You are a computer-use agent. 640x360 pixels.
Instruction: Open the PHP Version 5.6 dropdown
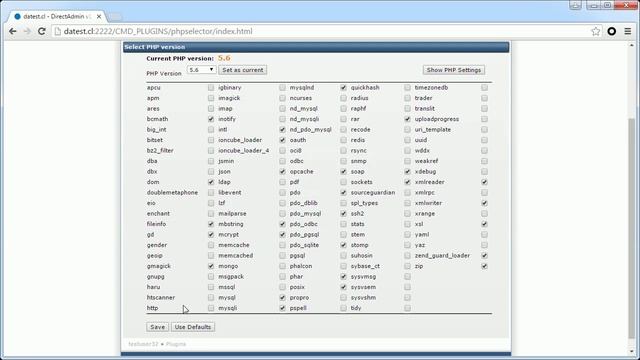[x=201, y=70]
